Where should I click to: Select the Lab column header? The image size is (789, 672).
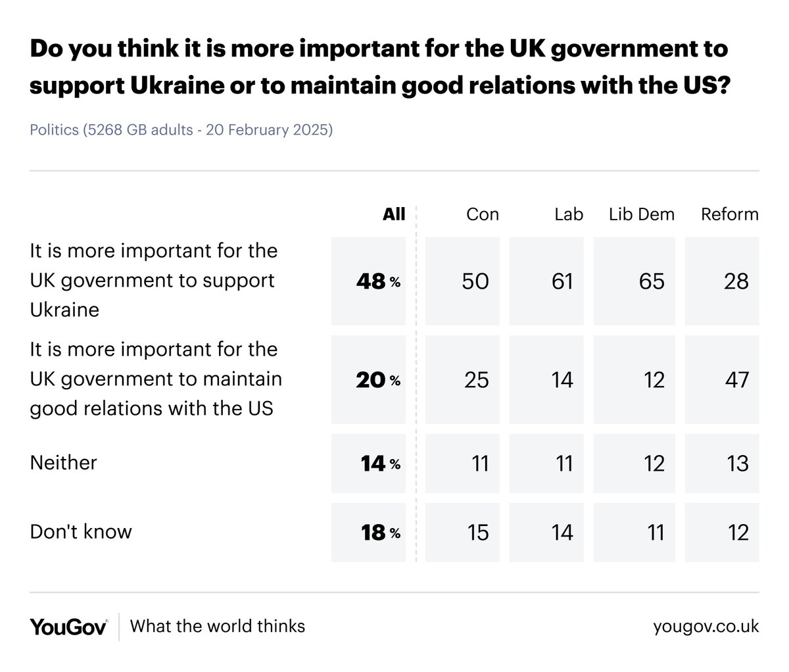point(568,214)
